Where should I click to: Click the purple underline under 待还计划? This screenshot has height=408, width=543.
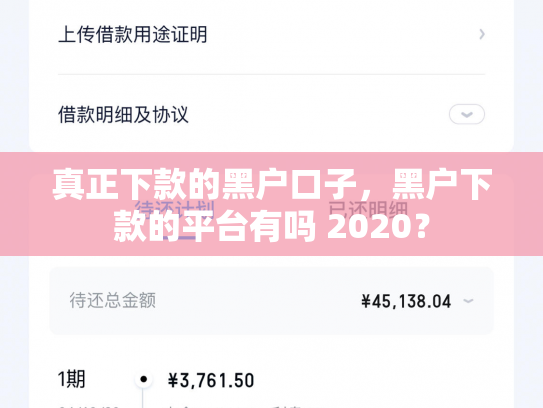[x=179, y=238]
